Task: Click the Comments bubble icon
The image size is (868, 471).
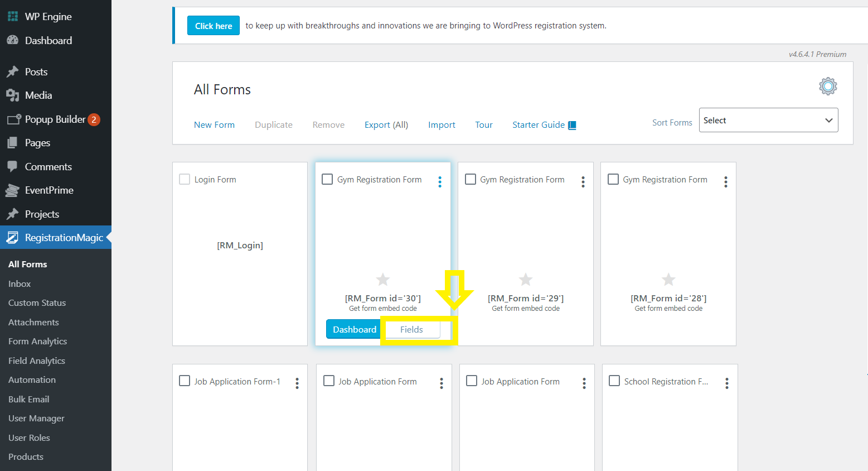Action: (x=13, y=166)
